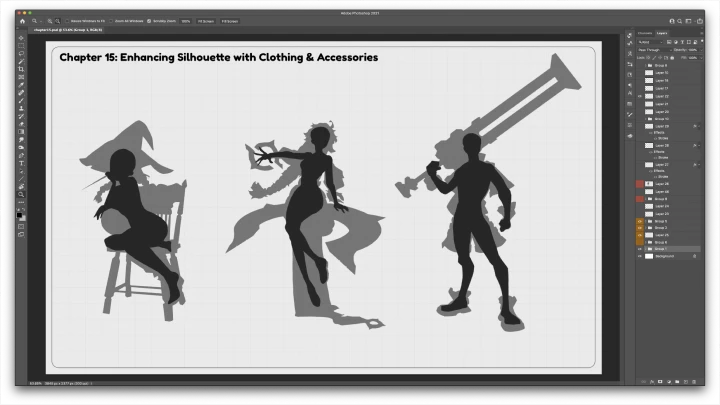720x405 pixels.
Task: Select the History Brush tool
Action: click(21, 116)
